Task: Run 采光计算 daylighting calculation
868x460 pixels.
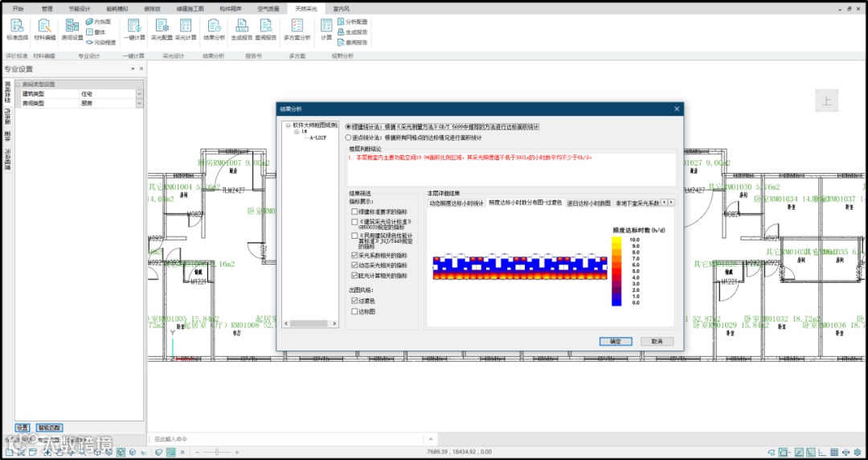Action: 186,30
